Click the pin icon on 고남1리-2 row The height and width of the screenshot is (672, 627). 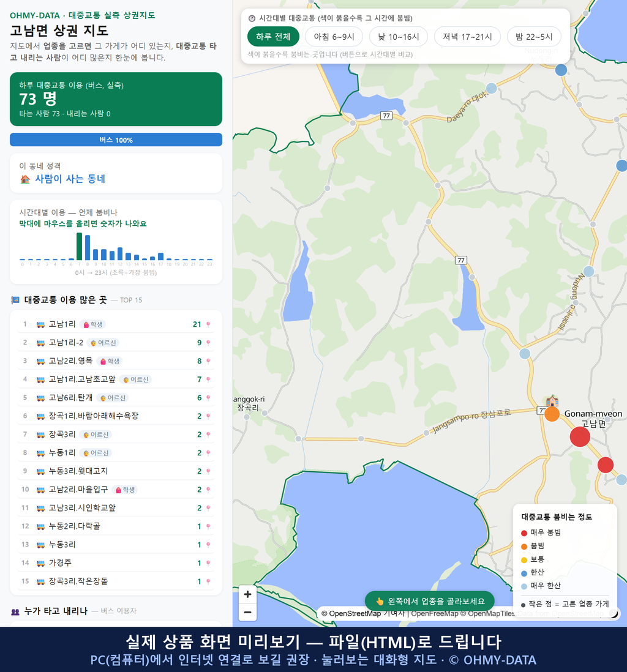click(208, 343)
